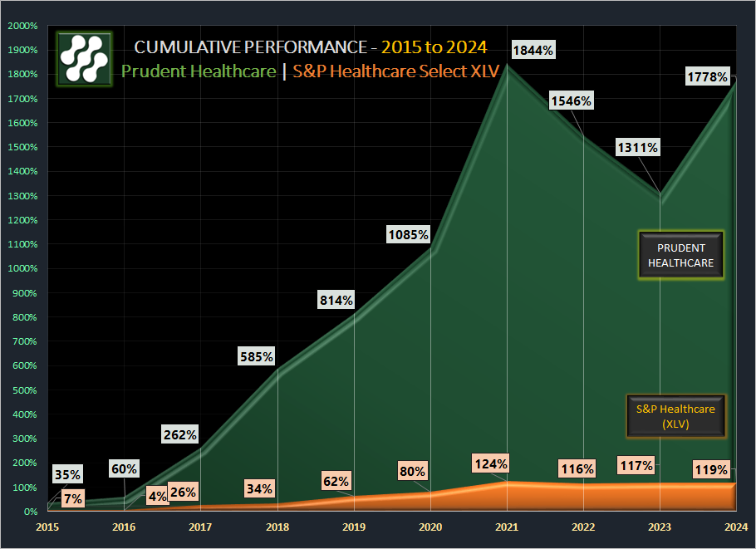Click the orange S&P Healthcare Select XLV subtitle
The image size is (756, 549).
click(395, 71)
